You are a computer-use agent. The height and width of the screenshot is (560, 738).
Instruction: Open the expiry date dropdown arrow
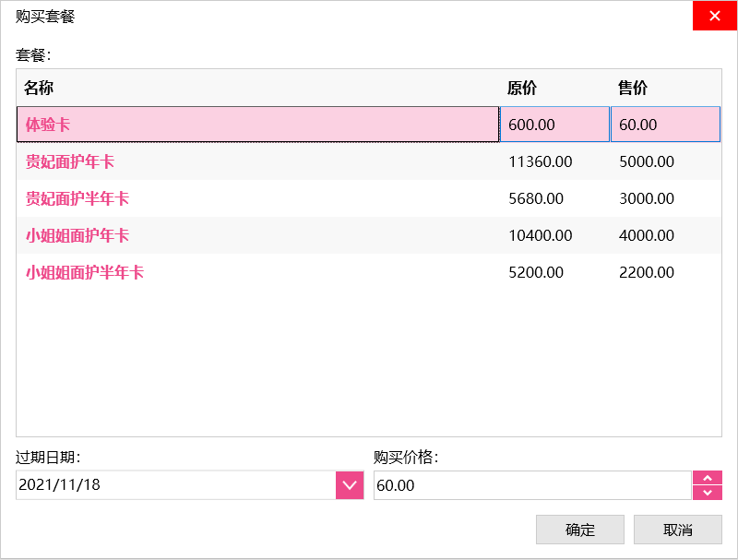(349, 485)
